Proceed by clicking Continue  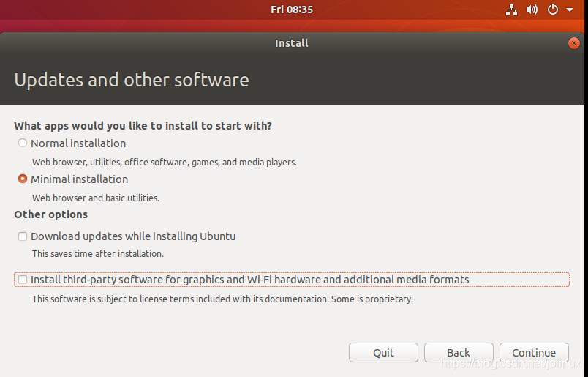[534, 353]
